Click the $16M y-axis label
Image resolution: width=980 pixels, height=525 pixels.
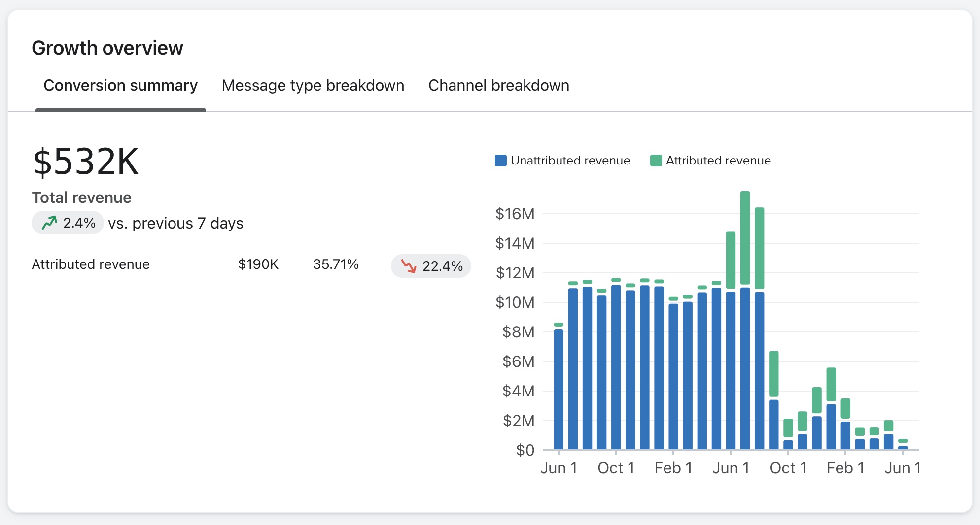click(x=515, y=214)
